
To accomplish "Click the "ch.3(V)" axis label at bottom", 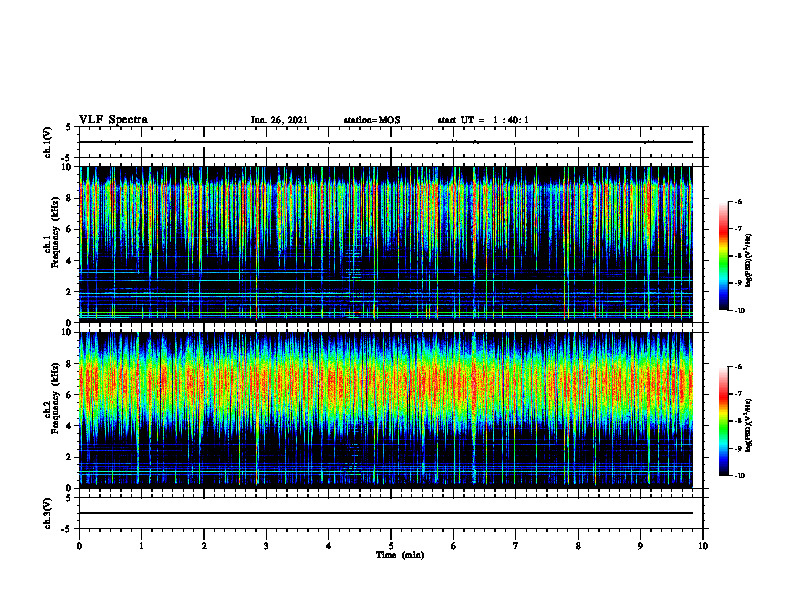I will pos(47,513).
